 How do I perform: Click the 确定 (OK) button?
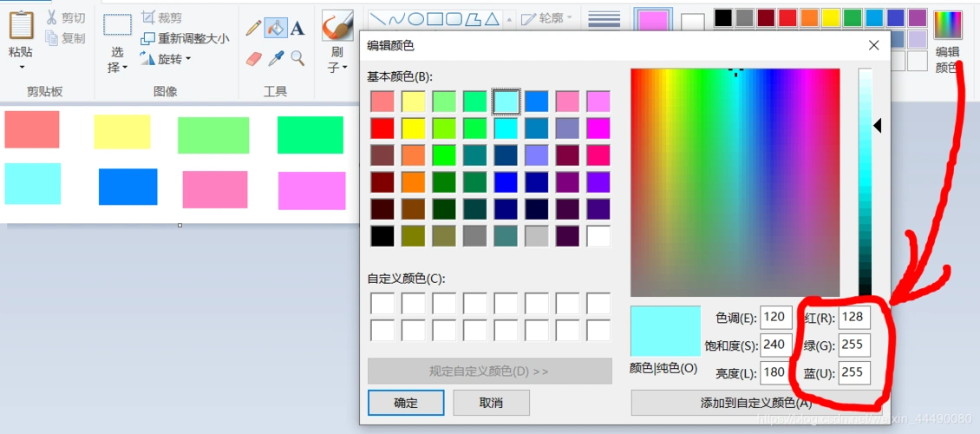pos(406,403)
